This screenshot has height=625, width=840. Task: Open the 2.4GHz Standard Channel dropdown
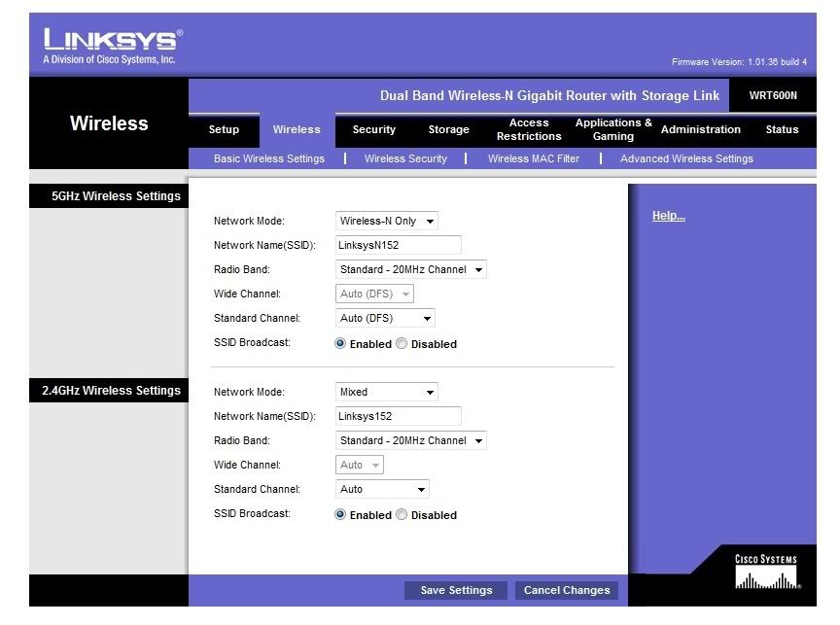coord(382,489)
